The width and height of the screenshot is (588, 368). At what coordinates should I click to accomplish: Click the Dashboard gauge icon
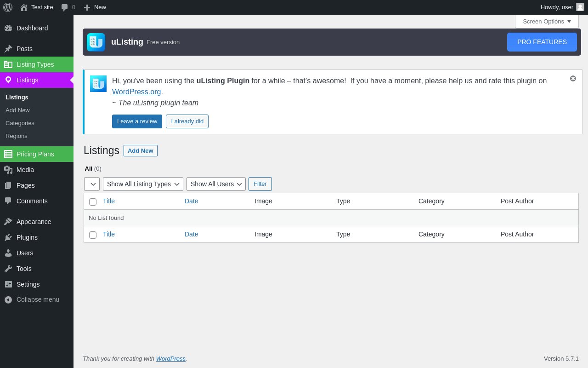tap(8, 28)
